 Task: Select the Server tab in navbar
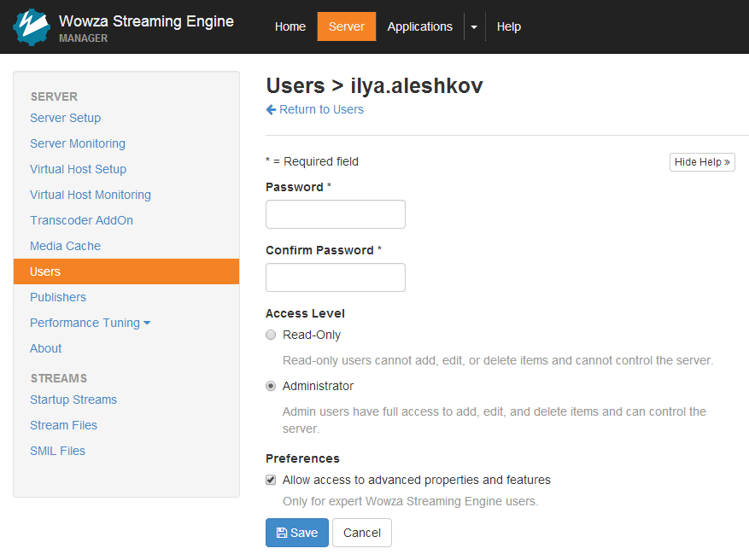coord(346,26)
